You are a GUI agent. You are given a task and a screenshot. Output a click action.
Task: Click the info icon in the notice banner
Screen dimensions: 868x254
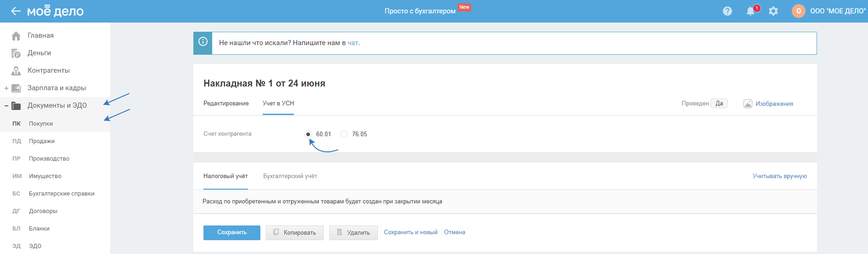(x=203, y=42)
